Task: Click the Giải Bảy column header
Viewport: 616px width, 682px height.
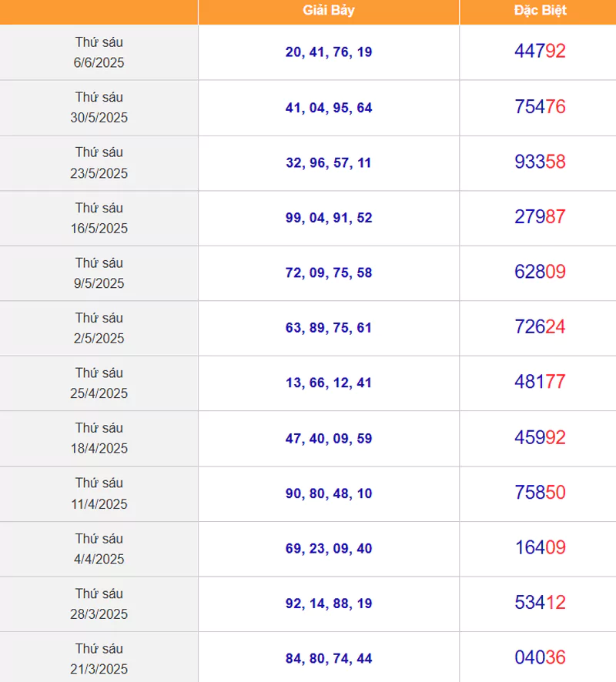Action: (329, 11)
